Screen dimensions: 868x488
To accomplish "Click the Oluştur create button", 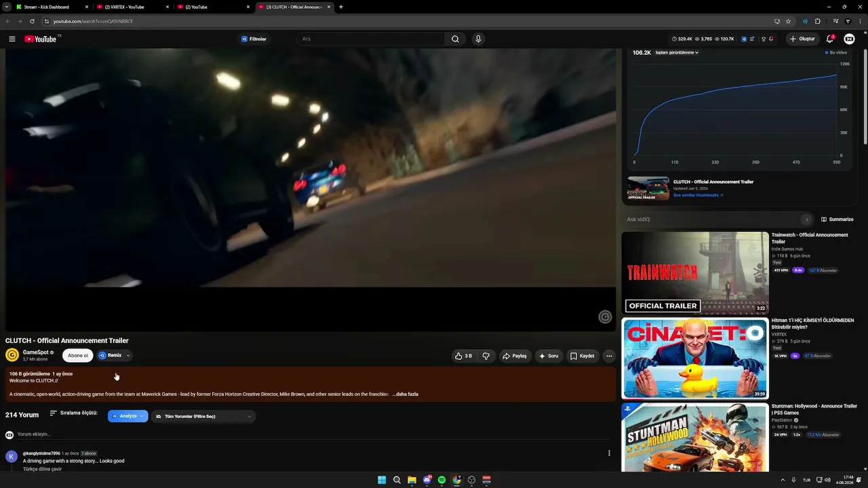I will coord(802,39).
